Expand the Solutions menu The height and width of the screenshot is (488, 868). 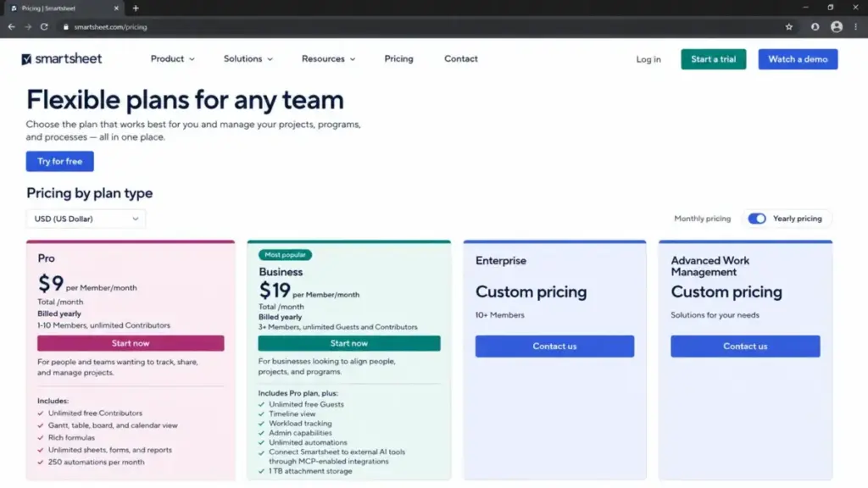coord(248,58)
